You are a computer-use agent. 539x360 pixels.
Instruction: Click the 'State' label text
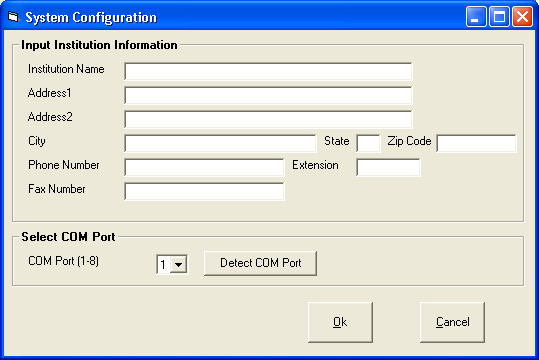coord(337,141)
